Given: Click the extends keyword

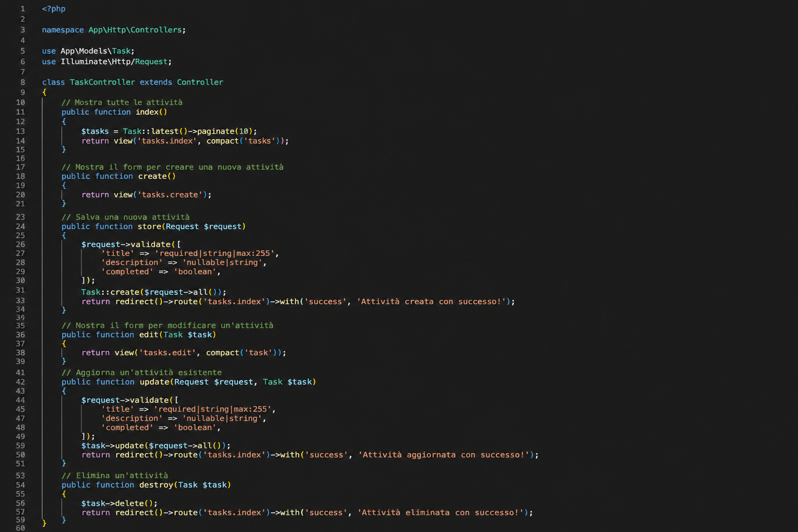Looking at the screenshot, I should [156, 82].
